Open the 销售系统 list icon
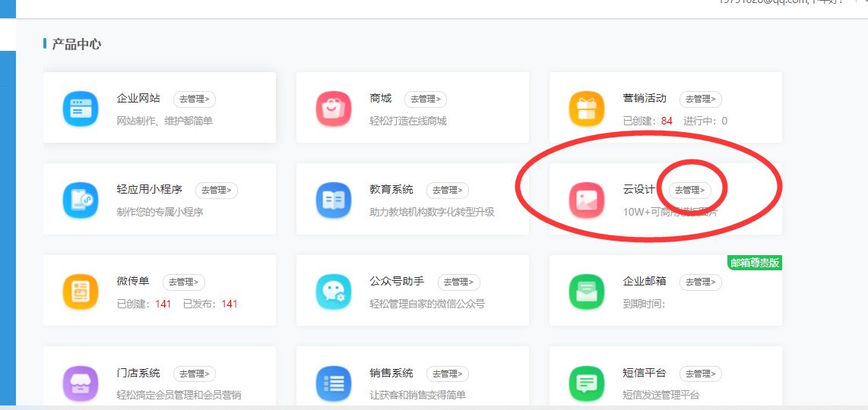This screenshot has height=410, width=868. [334, 383]
